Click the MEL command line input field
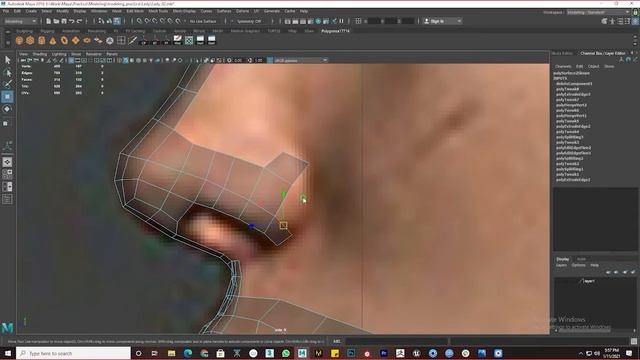The image size is (640, 360). (x=396, y=341)
